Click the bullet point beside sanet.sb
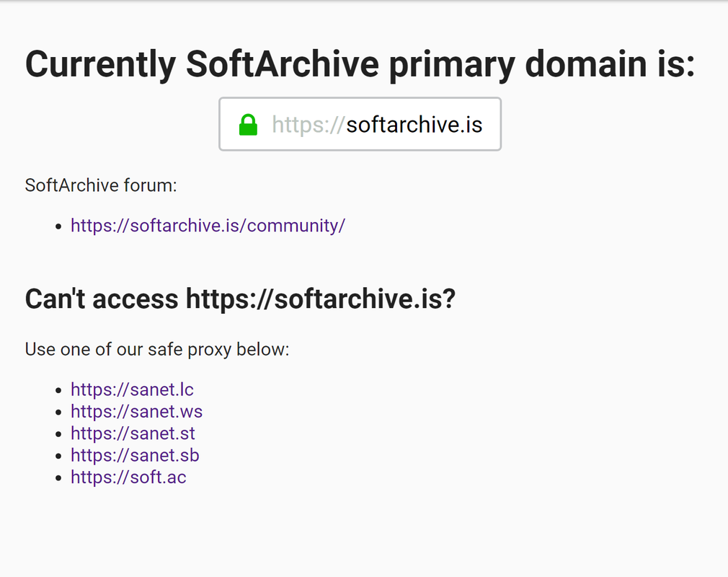The image size is (728, 577). (x=58, y=456)
